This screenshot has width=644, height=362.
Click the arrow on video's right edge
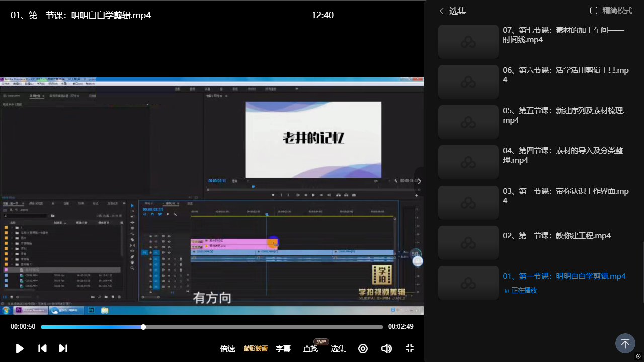coord(420,182)
